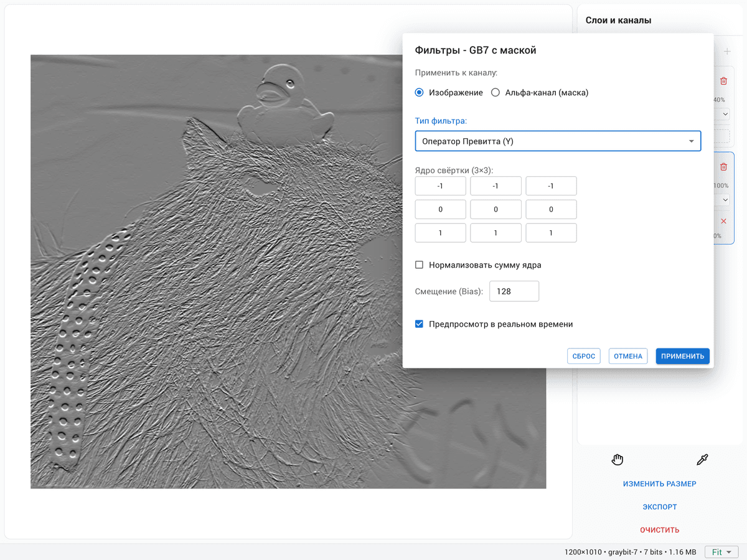Disable Предпросмотр в реальном времени checkbox
747x560 pixels.
tap(420, 324)
